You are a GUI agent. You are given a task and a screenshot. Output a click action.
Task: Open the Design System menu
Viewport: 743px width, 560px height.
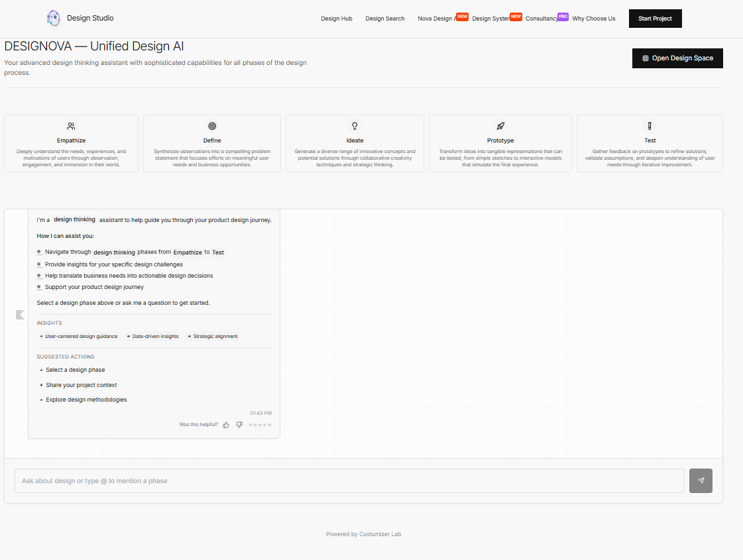(491, 18)
